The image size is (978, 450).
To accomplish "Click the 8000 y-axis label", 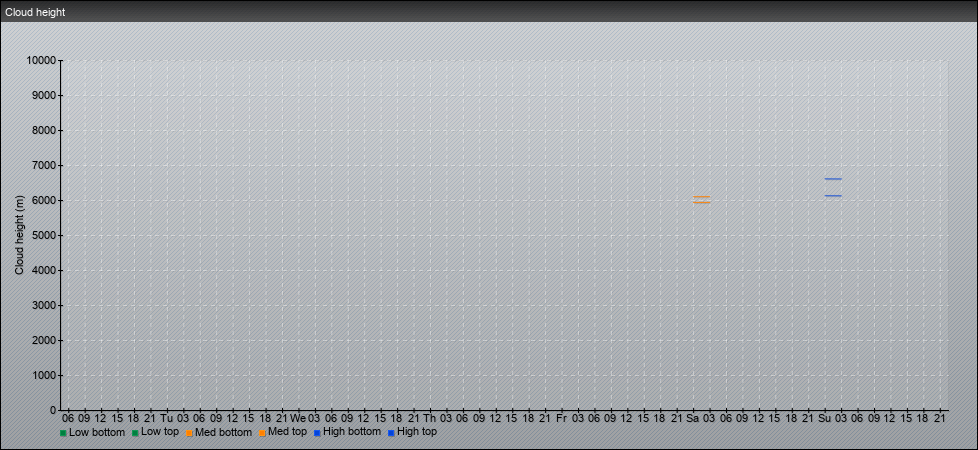I will coord(44,130).
